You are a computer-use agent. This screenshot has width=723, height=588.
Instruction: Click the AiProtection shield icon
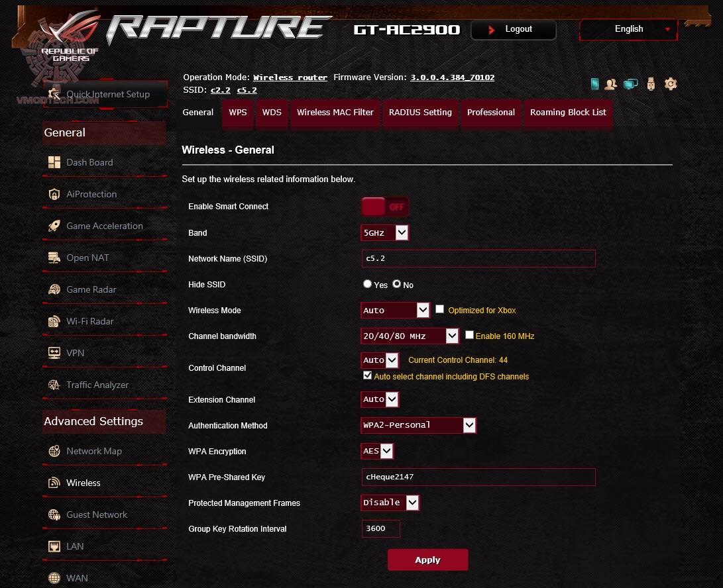coord(54,194)
